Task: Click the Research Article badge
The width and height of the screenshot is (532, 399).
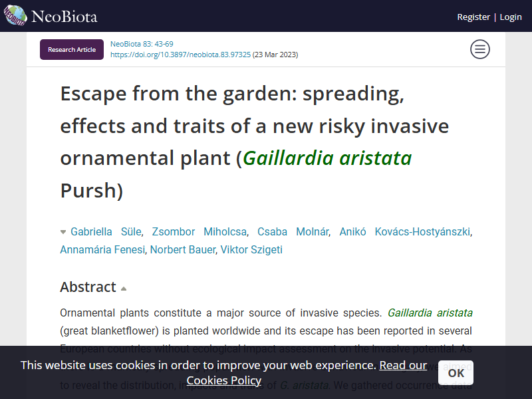Action: coord(72,49)
